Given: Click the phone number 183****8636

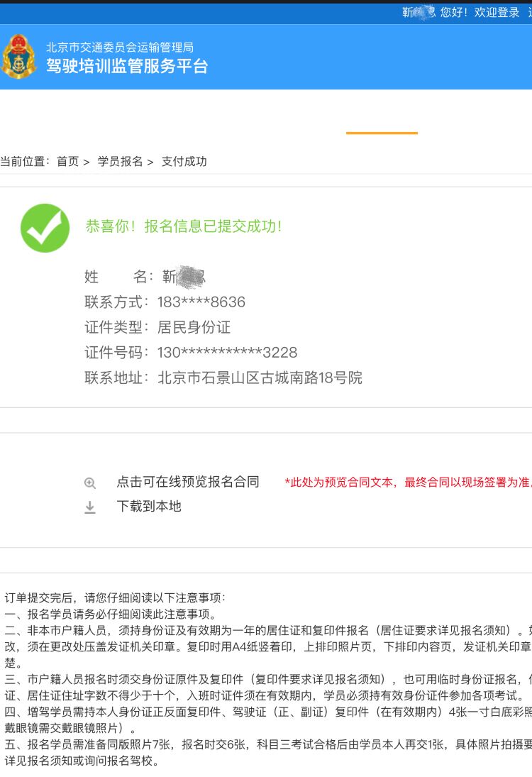Looking at the screenshot, I should [x=201, y=302].
